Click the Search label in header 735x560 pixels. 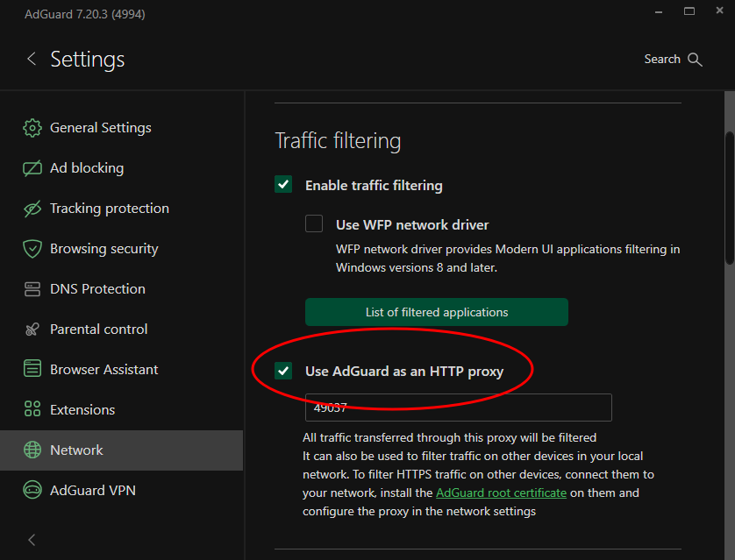click(x=662, y=59)
